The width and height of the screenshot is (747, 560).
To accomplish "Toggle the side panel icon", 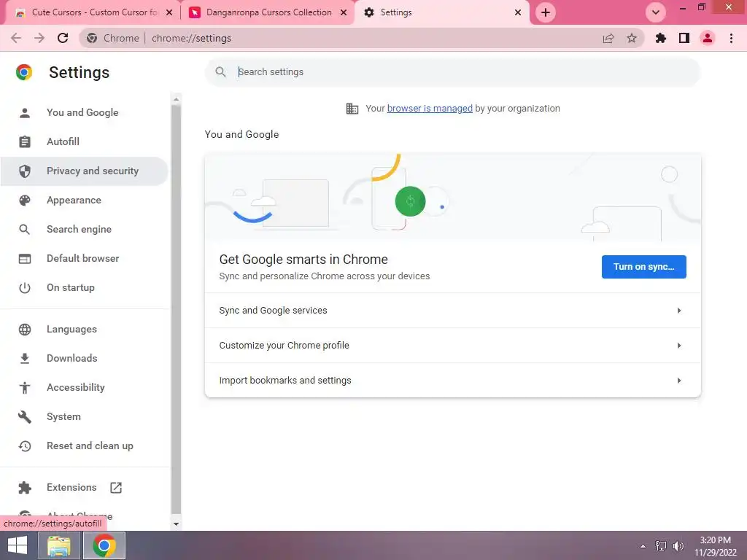I will coord(684,38).
